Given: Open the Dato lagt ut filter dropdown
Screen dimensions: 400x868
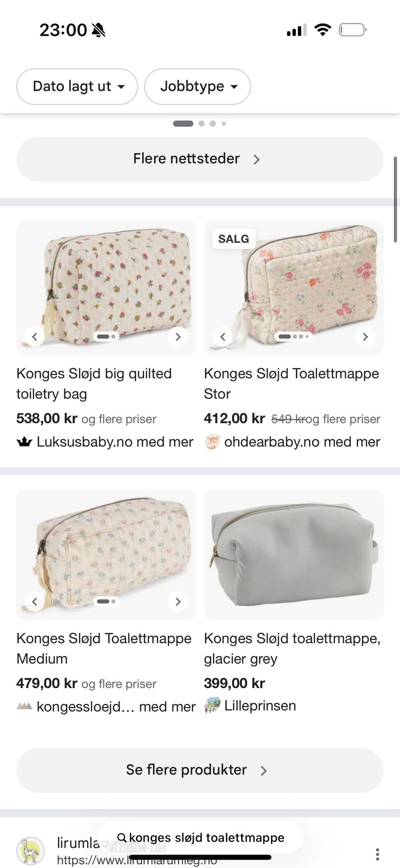Looking at the screenshot, I should (77, 86).
